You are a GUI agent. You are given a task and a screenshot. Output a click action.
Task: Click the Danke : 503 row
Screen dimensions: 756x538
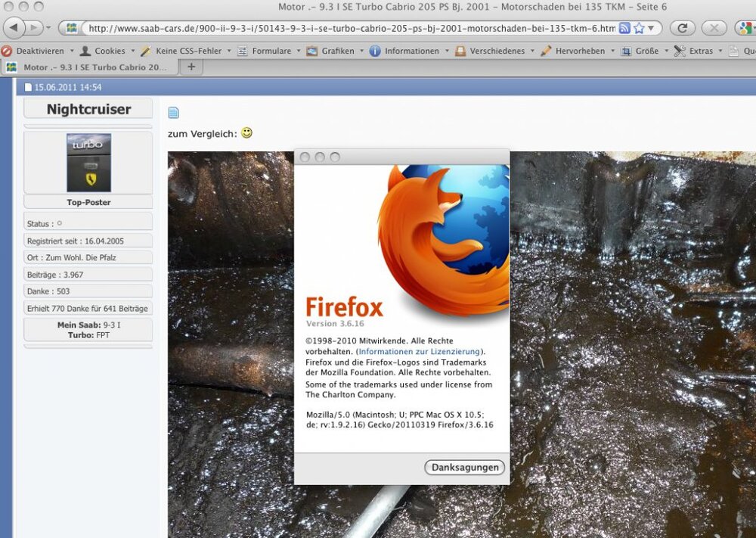coord(88,291)
